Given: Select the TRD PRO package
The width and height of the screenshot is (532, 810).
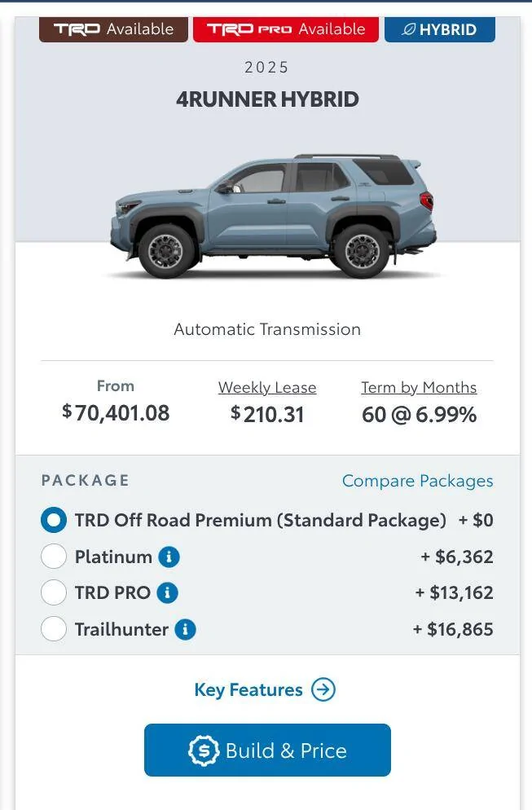Looking at the screenshot, I should pos(54,592).
